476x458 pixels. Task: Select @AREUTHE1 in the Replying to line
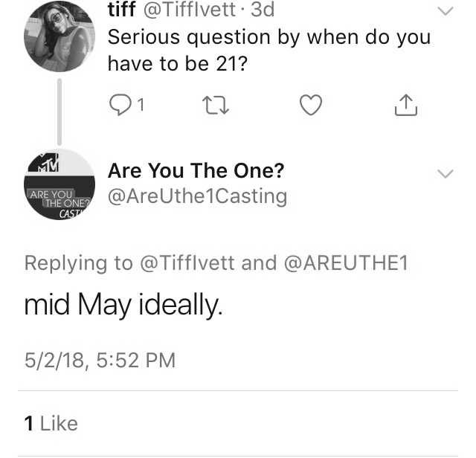[x=346, y=263]
